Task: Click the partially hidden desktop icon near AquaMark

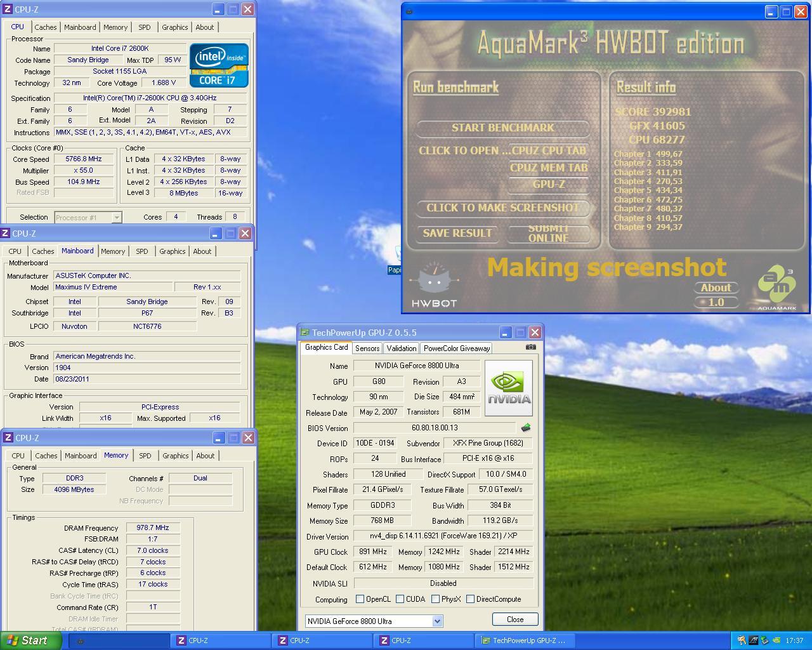Action: click(x=395, y=262)
